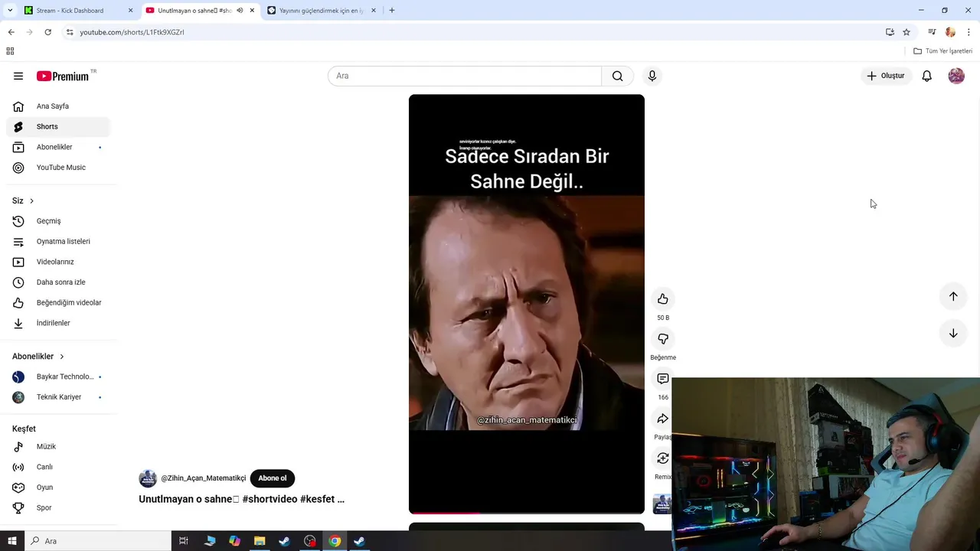This screenshot has height=551, width=980.
Task: Open Videolarınız page
Action: pyautogui.click(x=58, y=262)
